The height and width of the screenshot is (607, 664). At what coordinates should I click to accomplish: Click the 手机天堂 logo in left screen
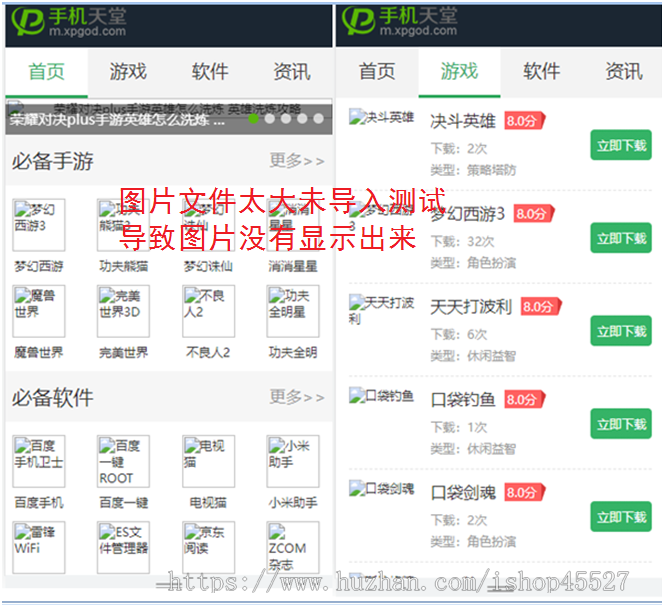(69, 22)
